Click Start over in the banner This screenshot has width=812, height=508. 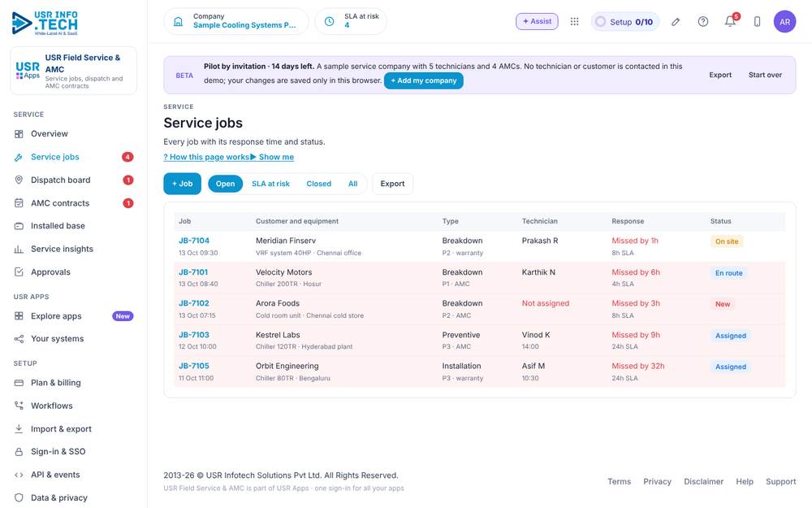[765, 75]
